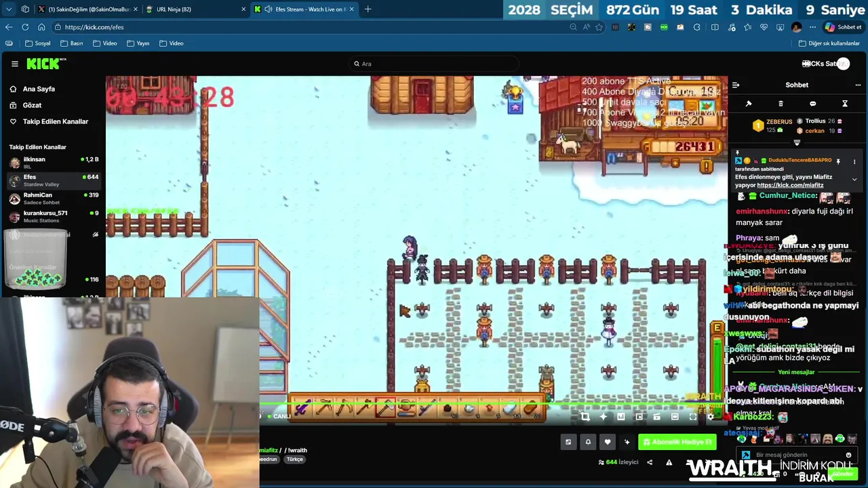868x488 pixels.
Task: Toggle the notification bell
Action: (588, 442)
